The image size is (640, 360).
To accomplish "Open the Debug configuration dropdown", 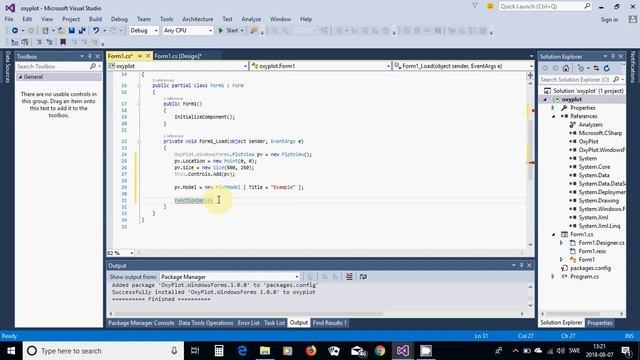I will click(144, 31).
